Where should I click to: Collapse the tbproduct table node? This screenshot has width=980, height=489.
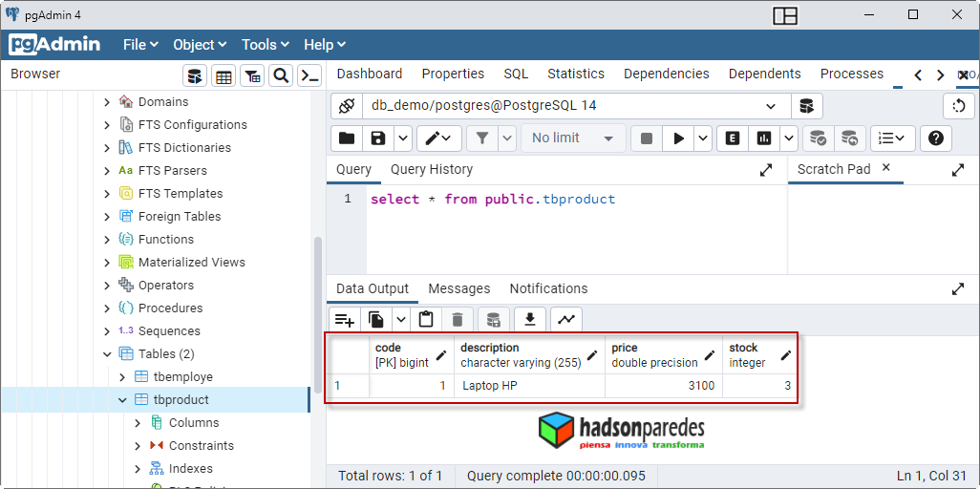click(122, 399)
